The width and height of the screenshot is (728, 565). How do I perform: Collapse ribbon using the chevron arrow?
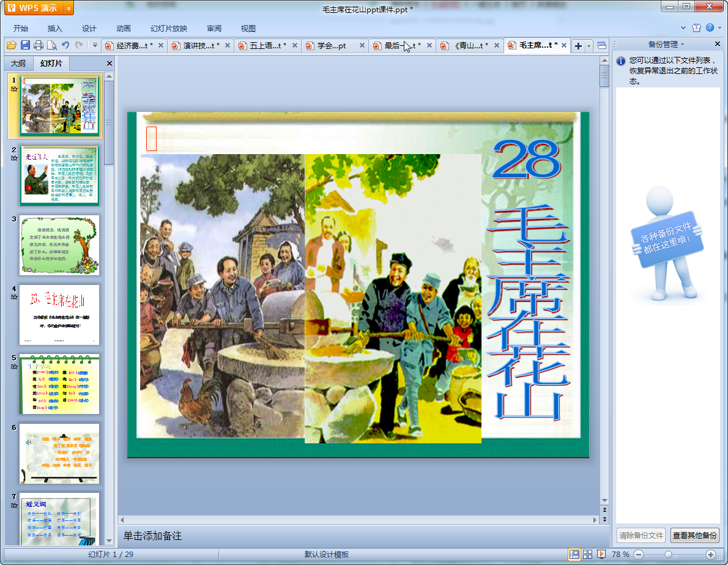click(683, 28)
